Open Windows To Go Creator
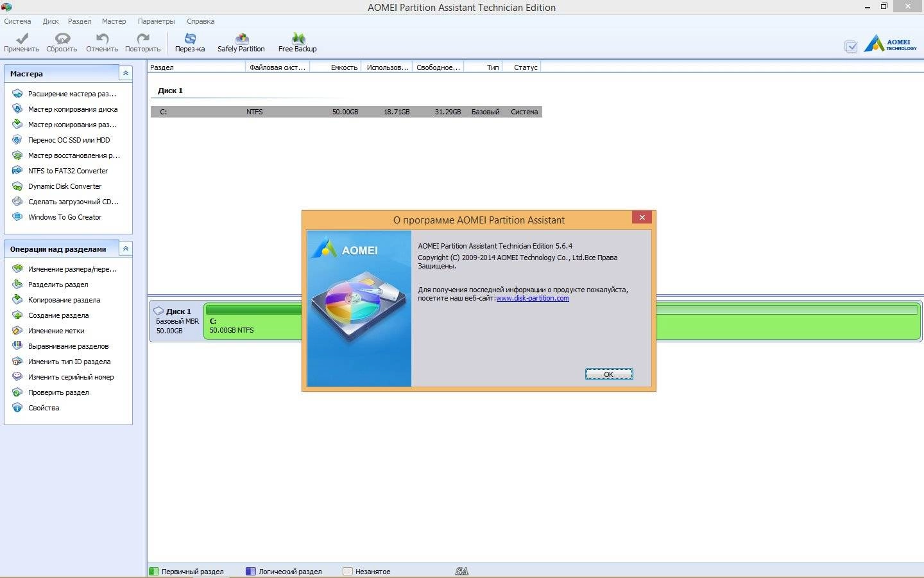The width and height of the screenshot is (924, 578). [x=64, y=217]
